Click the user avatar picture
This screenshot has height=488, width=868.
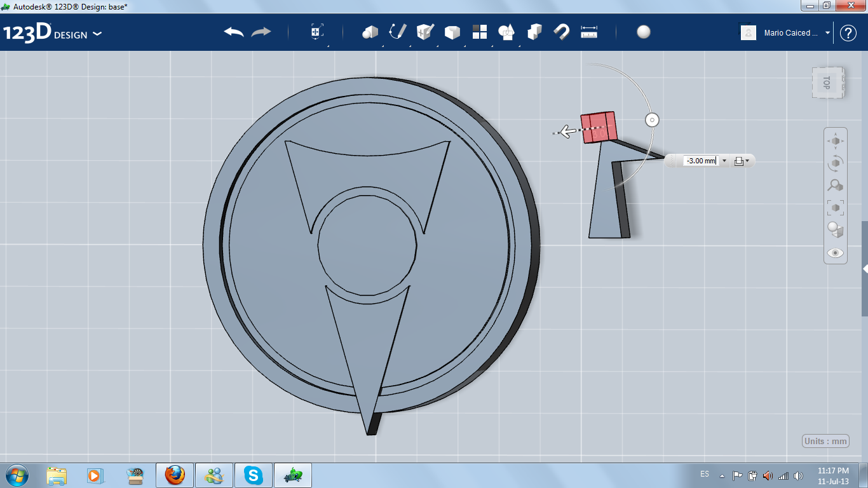pos(749,33)
